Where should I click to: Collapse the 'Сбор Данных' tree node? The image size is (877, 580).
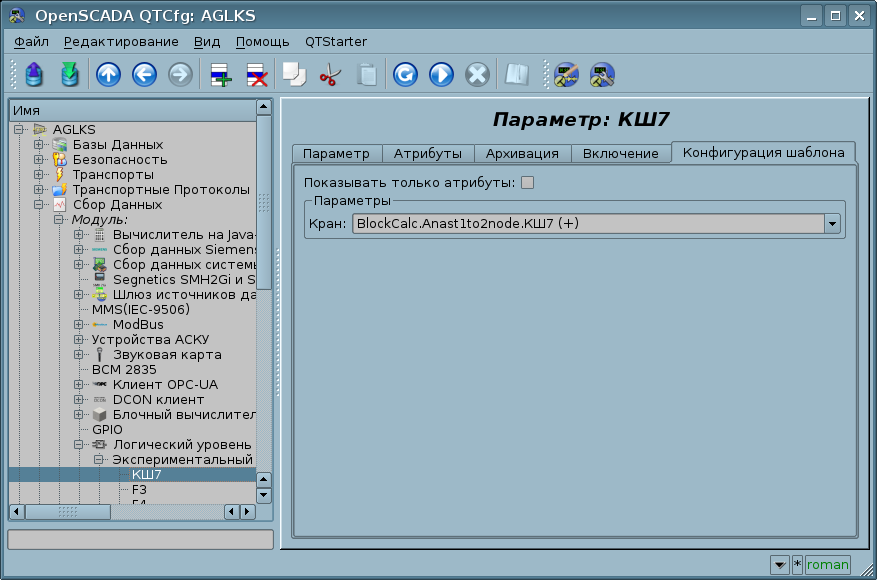[39, 205]
